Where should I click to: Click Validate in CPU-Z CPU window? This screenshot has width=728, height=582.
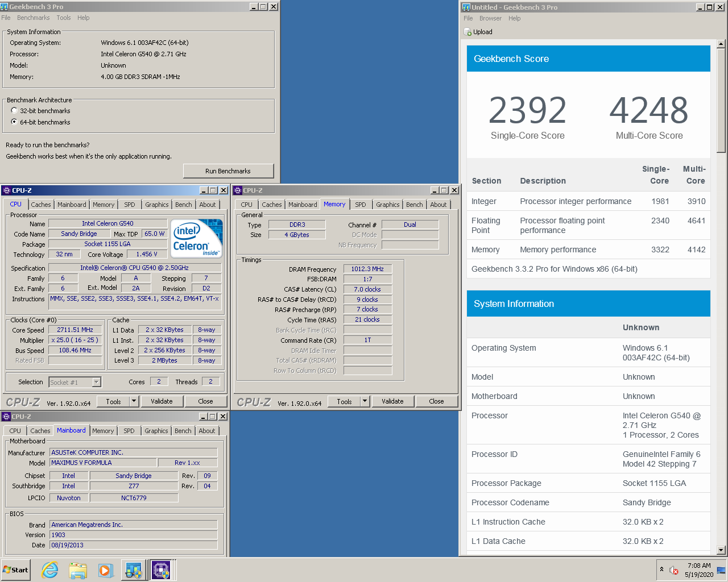pyautogui.click(x=162, y=401)
